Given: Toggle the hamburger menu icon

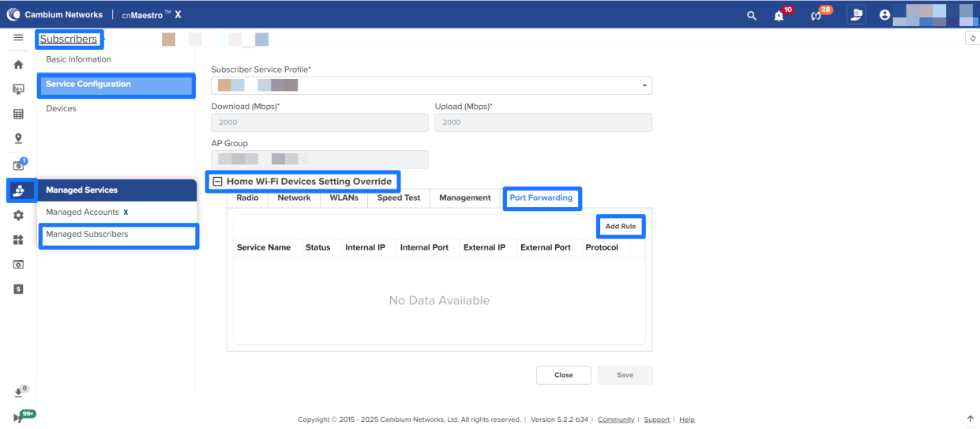Looking at the screenshot, I should coord(18,38).
